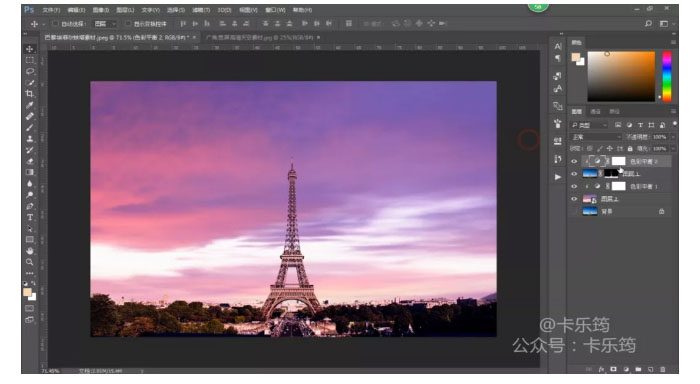Select the Crop tool
Viewport: 700px width, 384px height.
tap(30, 94)
